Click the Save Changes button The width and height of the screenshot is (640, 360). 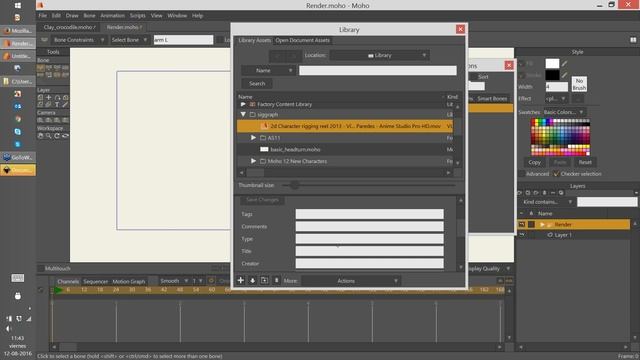point(262,200)
